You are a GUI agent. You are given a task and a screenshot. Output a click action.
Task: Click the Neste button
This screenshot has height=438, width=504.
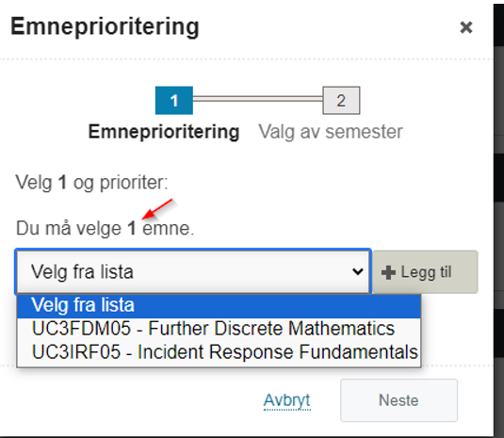tap(398, 400)
